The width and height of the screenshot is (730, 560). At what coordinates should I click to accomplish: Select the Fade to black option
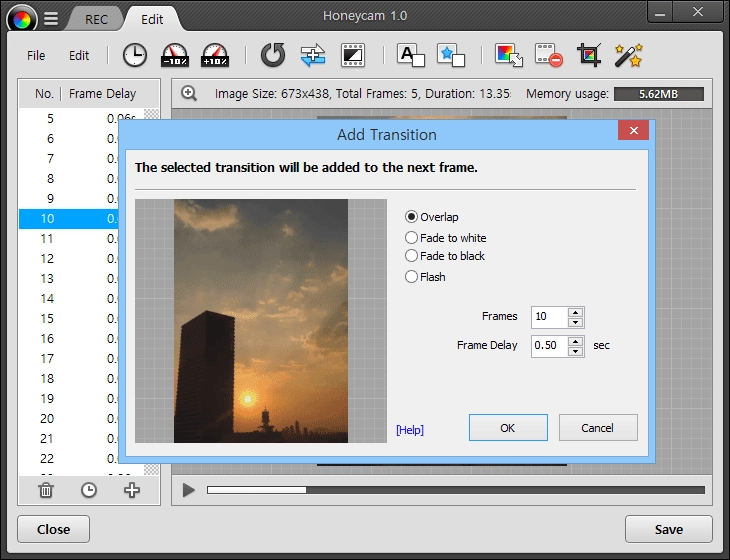click(x=445, y=256)
